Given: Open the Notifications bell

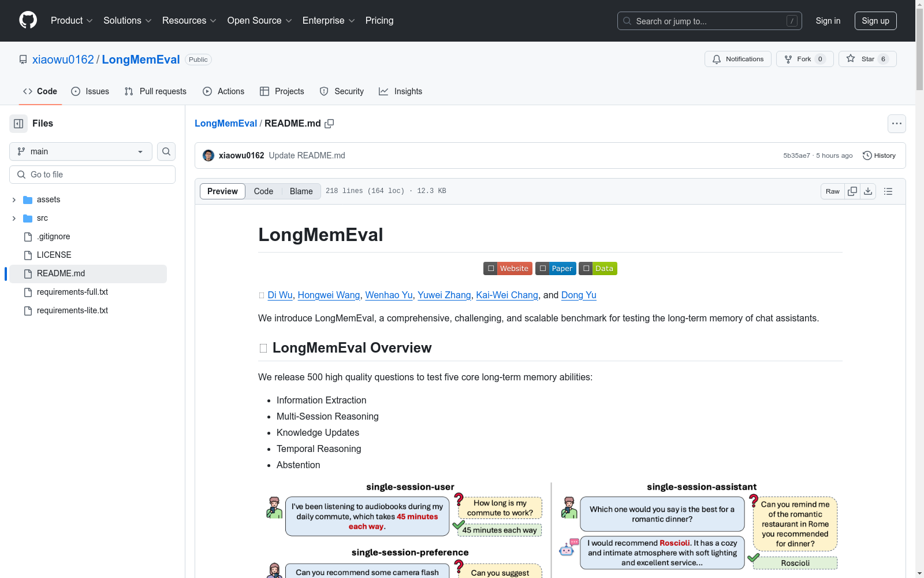Looking at the screenshot, I should tap(737, 58).
